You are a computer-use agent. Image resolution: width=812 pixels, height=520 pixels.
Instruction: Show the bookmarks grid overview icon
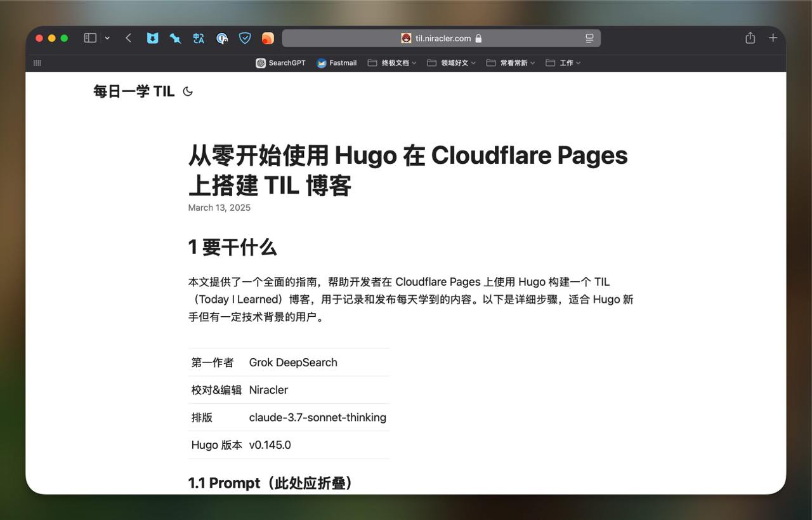coord(37,63)
